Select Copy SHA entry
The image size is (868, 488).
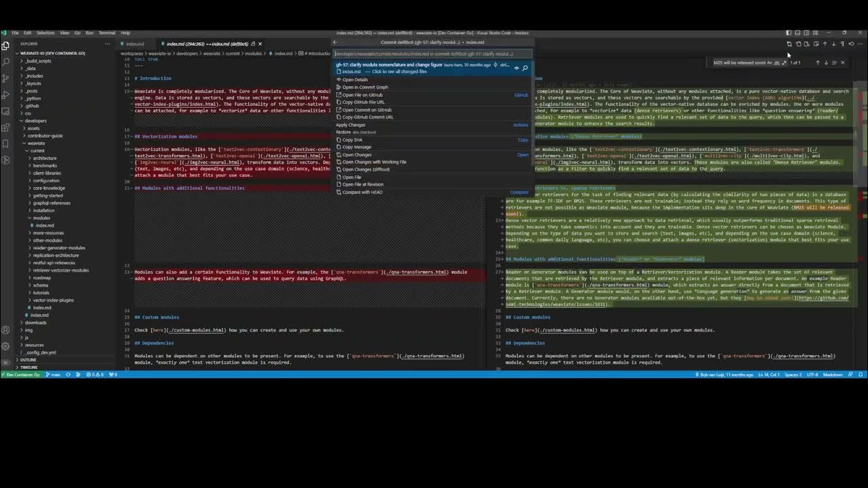432,140
